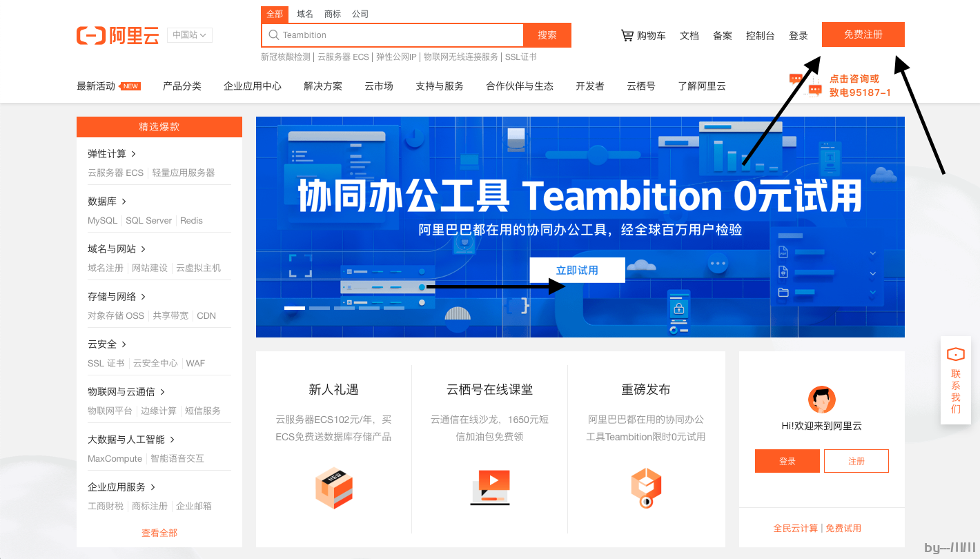The height and width of the screenshot is (559, 980).
Task: Click the Aliyun logo
Action: 117,35
